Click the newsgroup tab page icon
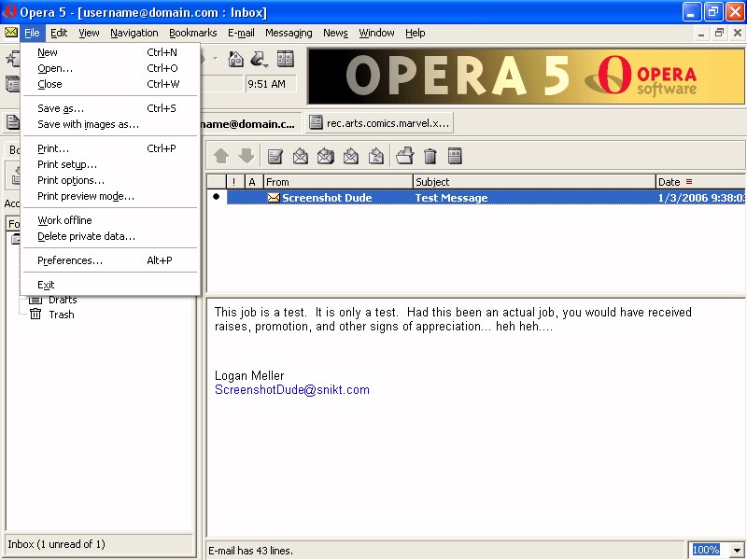 tap(315, 123)
